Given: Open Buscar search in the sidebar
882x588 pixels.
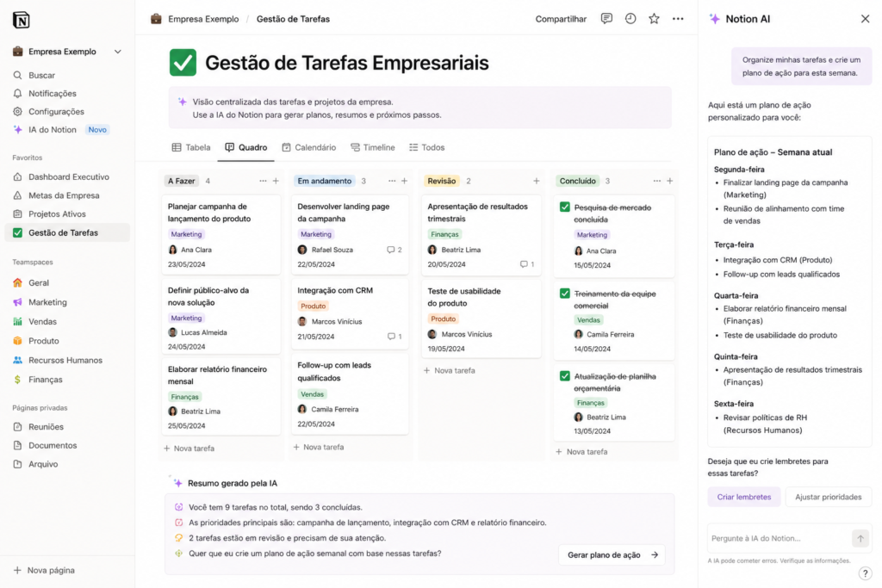Looking at the screenshot, I should click(x=34, y=75).
